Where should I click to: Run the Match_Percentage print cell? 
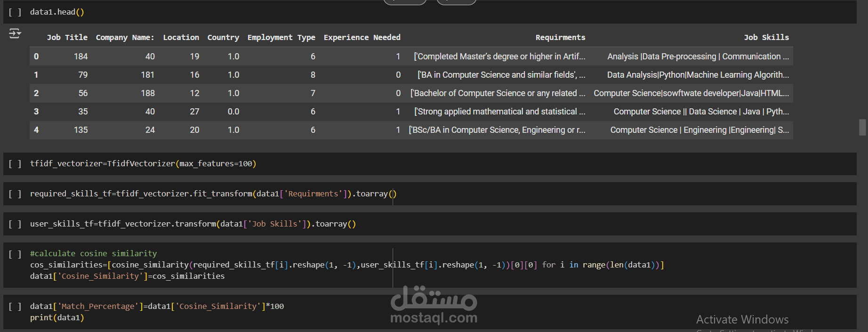click(x=15, y=307)
